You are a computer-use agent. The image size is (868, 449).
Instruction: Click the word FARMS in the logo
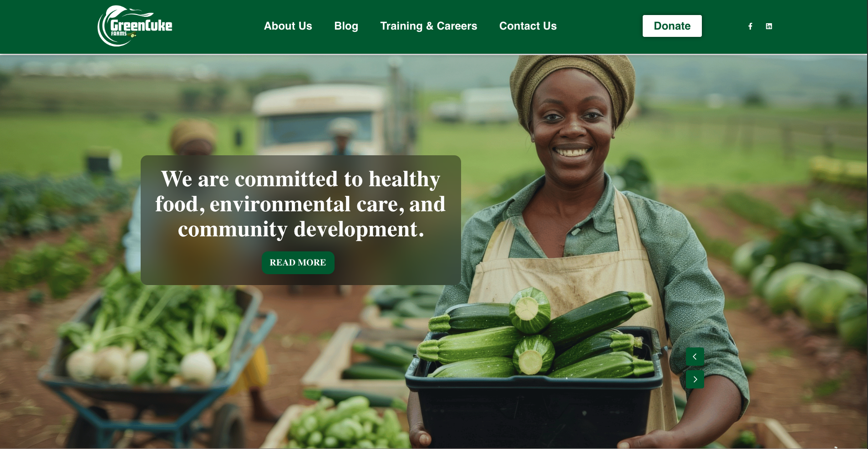[x=119, y=34]
